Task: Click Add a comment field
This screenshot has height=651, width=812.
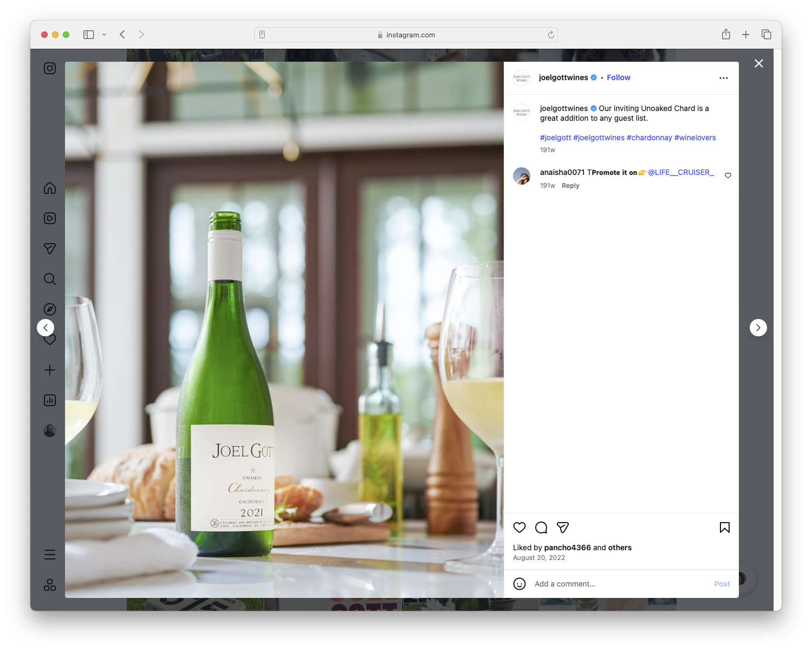Action: (x=620, y=584)
